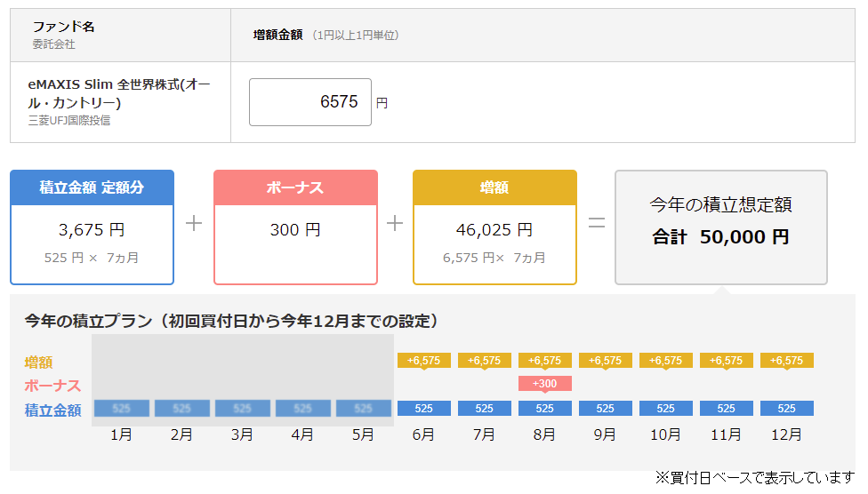Screen dimensions: 868x494
Task: Click the 積立金額 定額分 card header
Action: (x=92, y=187)
